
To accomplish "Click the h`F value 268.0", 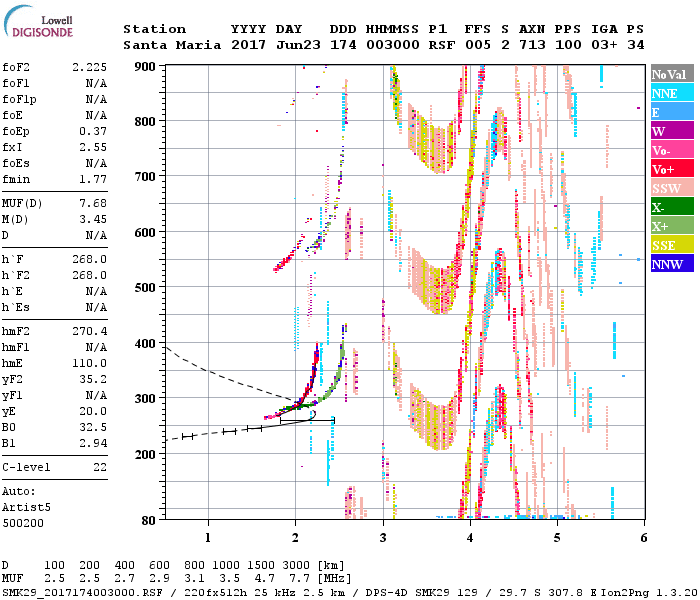I will (89, 260).
